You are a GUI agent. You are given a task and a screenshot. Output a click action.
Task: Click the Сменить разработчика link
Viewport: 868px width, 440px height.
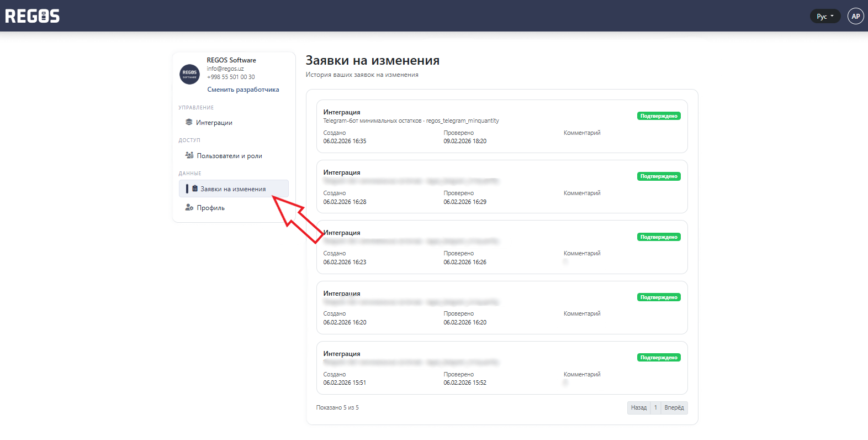click(x=243, y=90)
